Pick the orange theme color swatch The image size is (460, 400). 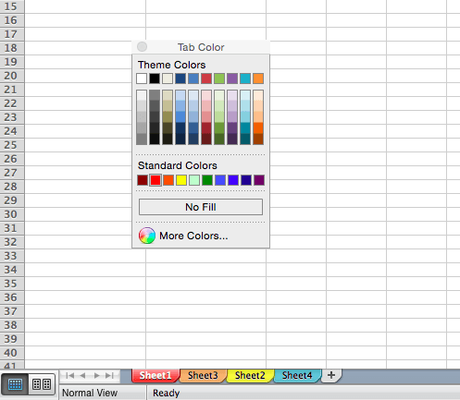[258, 79]
